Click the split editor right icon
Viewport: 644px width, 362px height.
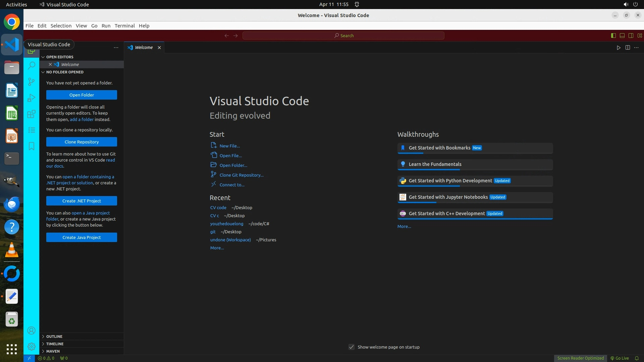tap(628, 48)
